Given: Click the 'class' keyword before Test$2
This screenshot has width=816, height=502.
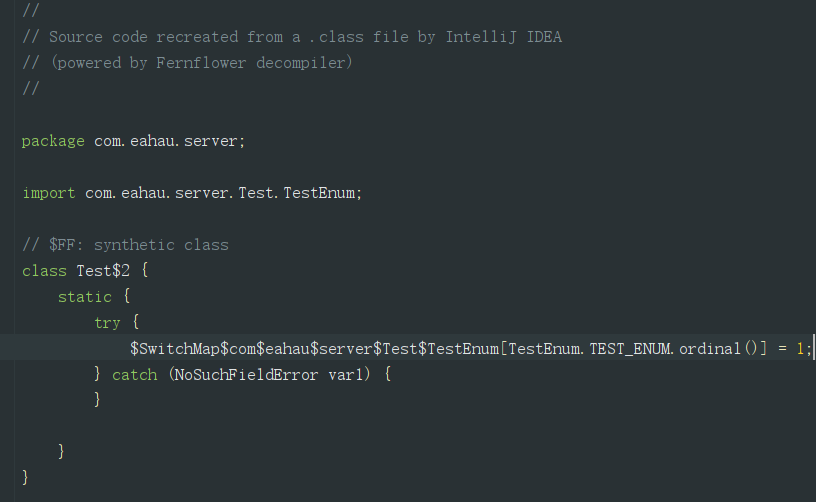Looking at the screenshot, I should [44, 271].
